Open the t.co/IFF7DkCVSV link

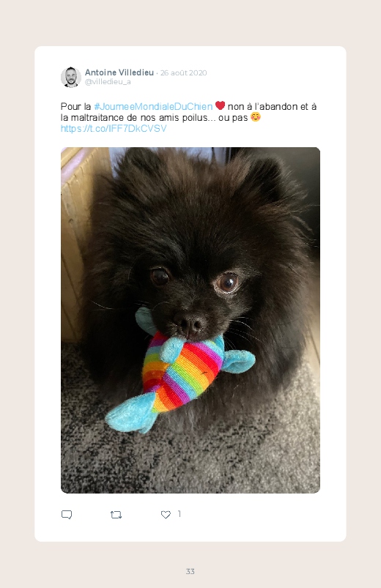point(114,129)
